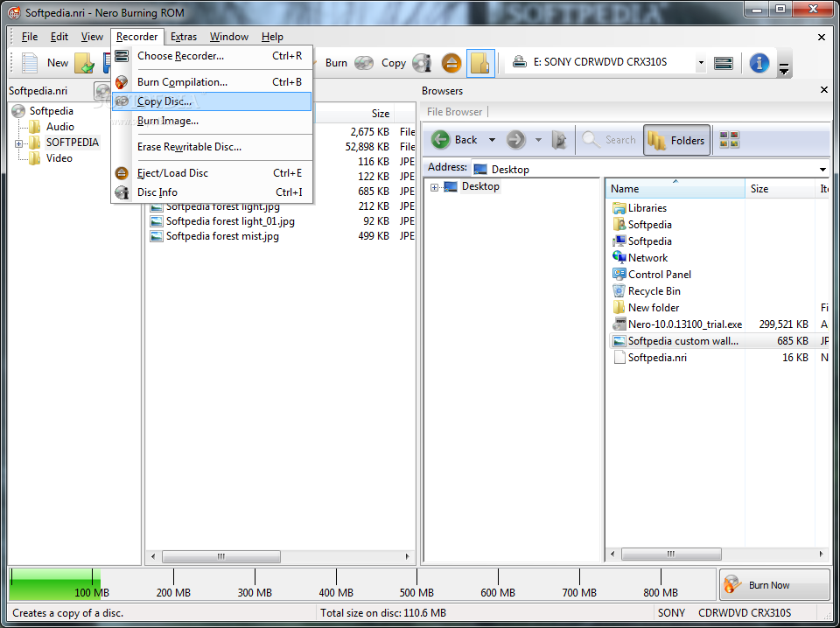Click the Forward navigation arrow icon
Image resolution: width=840 pixels, height=628 pixels.
tap(515, 140)
